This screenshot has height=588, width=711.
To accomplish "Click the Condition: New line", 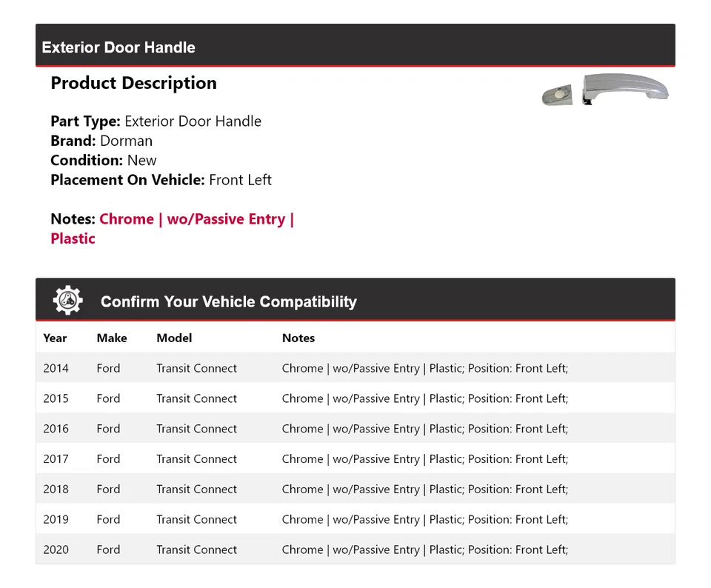I will pyautogui.click(x=104, y=160).
